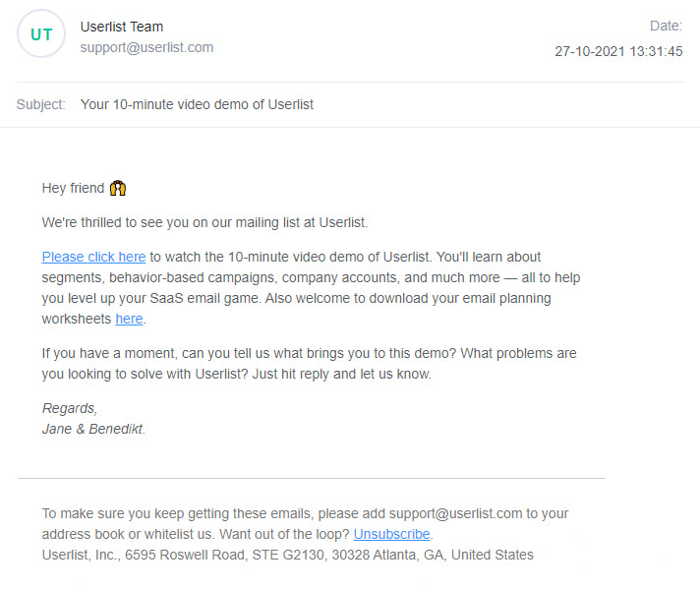
Task: Click the "Subject:" label
Action: 41,104
